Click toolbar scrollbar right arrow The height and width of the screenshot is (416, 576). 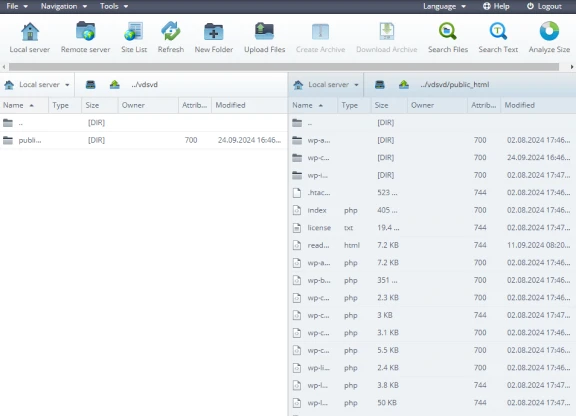tap(572, 67)
